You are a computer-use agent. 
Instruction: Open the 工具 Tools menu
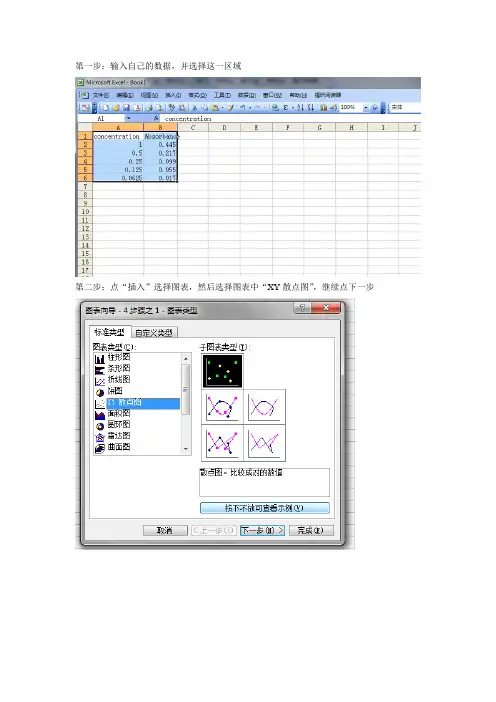tap(222, 95)
